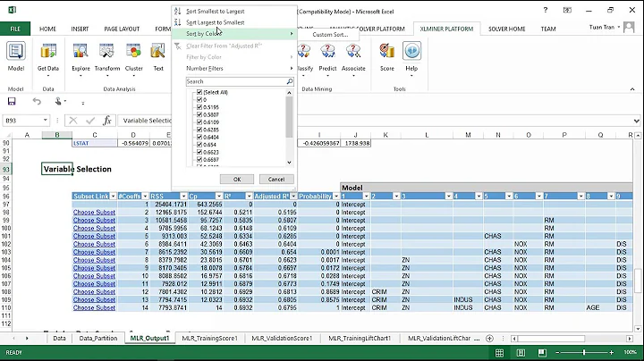Uncheck the 0.6109 filter value

coord(199,122)
